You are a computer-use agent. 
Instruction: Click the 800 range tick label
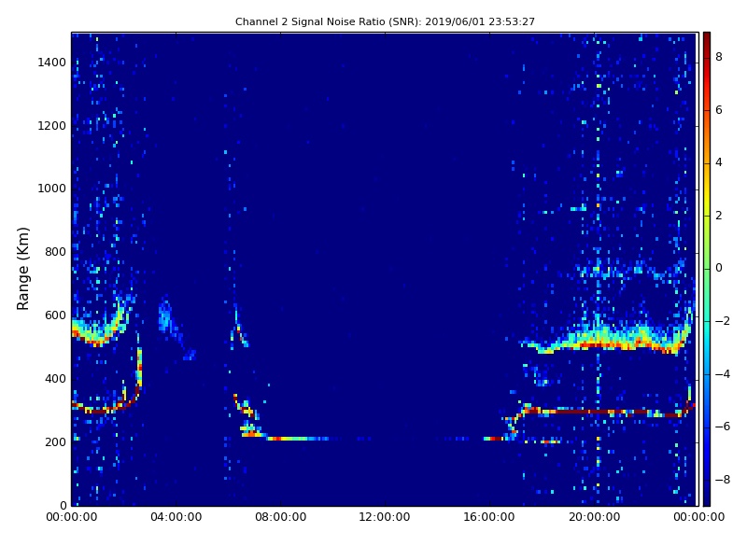[x=55, y=252]
